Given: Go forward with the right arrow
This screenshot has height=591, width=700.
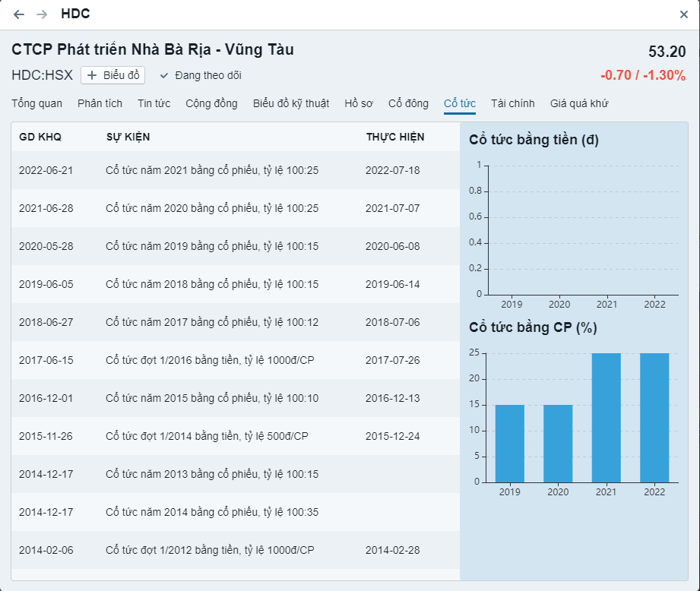Looking at the screenshot, I should coord(42,14).
